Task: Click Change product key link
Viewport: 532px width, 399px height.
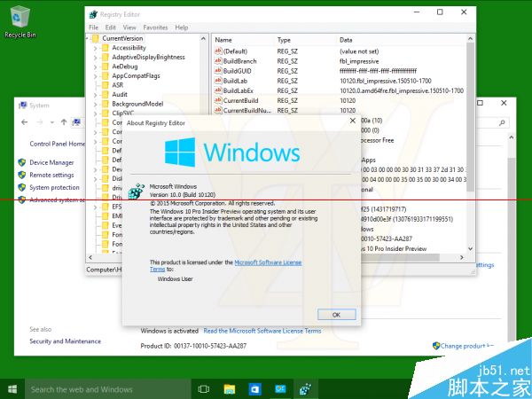Action: point(467,346)
